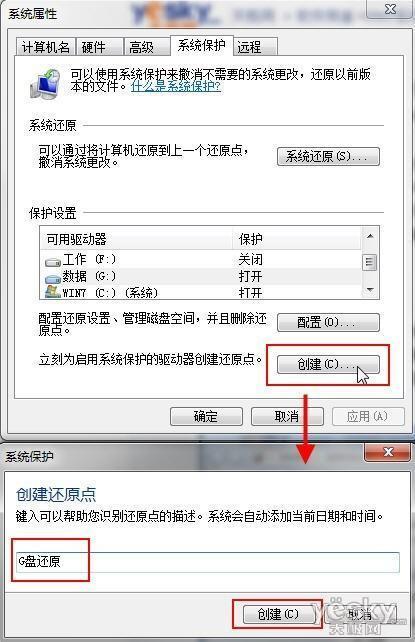This screenshot has width=415, height=642.
Task: Click 创建(C) in restore point dialog
Action: coord(277,615)
